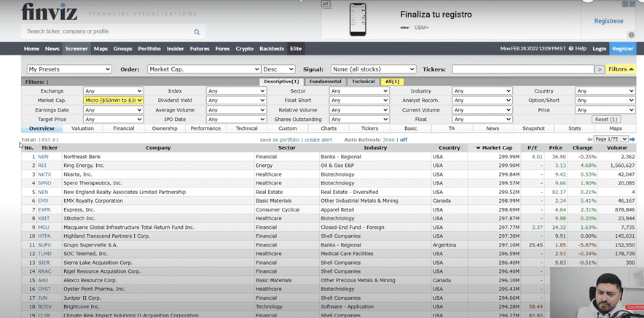Expand the Market Cap. filter dropdown

click(114, 101)
